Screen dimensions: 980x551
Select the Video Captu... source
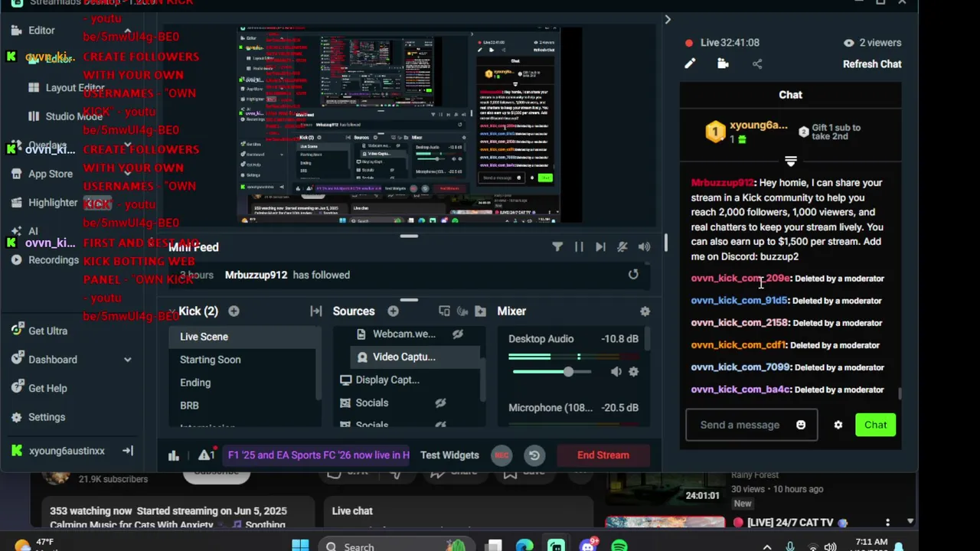415,357
